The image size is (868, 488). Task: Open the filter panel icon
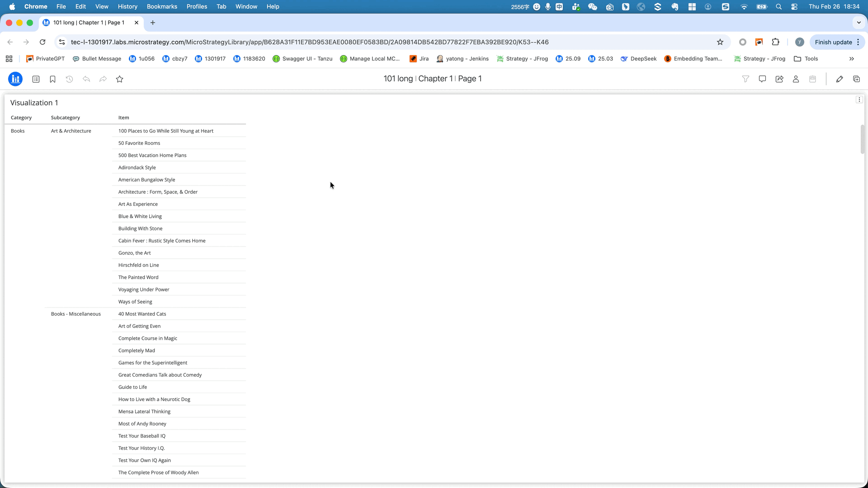pyautogui.click(x=746, y=79)
